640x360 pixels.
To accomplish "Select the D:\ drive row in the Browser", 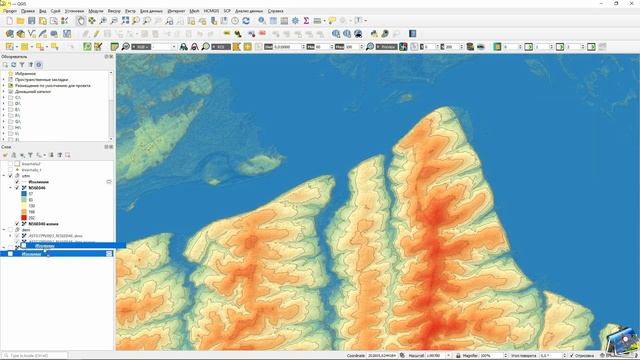I will pyautogui.click(x=18, y=104).
